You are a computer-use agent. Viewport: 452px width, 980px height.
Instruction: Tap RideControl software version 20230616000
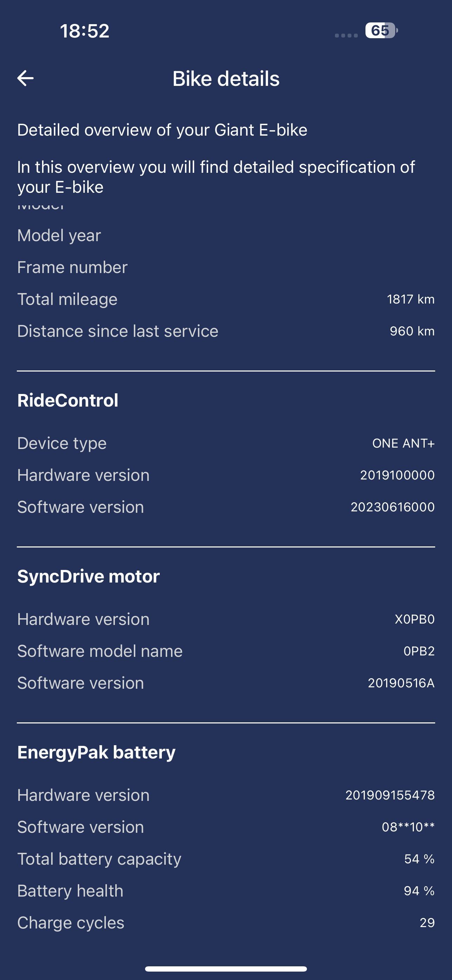[393, 508]
